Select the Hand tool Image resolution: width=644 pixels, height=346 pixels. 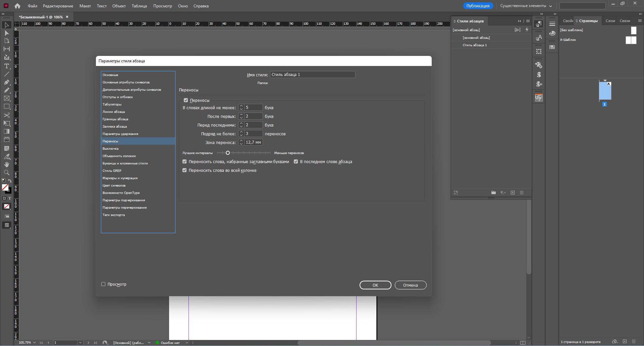coord(6,164)
